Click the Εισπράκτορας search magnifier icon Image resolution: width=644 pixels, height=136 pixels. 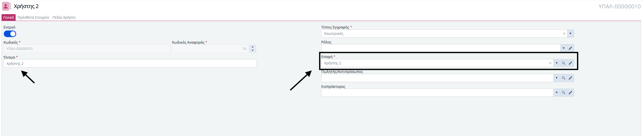pyautogui.click(x=563, y=93)
